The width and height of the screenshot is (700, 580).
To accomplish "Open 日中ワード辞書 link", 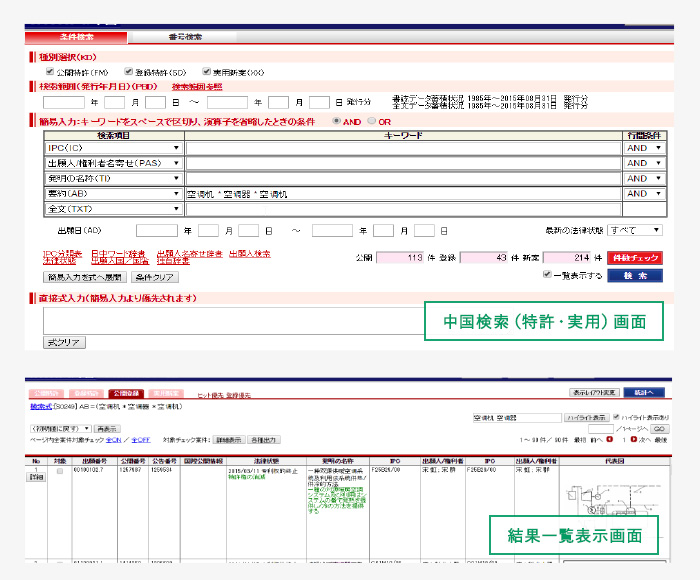I will coord(118,253).
